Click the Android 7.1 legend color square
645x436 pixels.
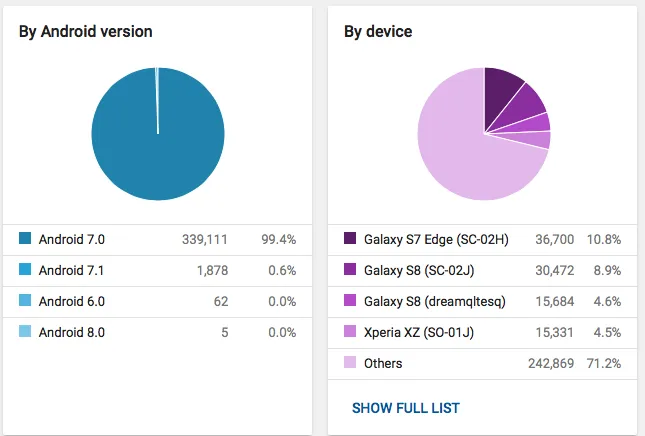click(25, 270)
